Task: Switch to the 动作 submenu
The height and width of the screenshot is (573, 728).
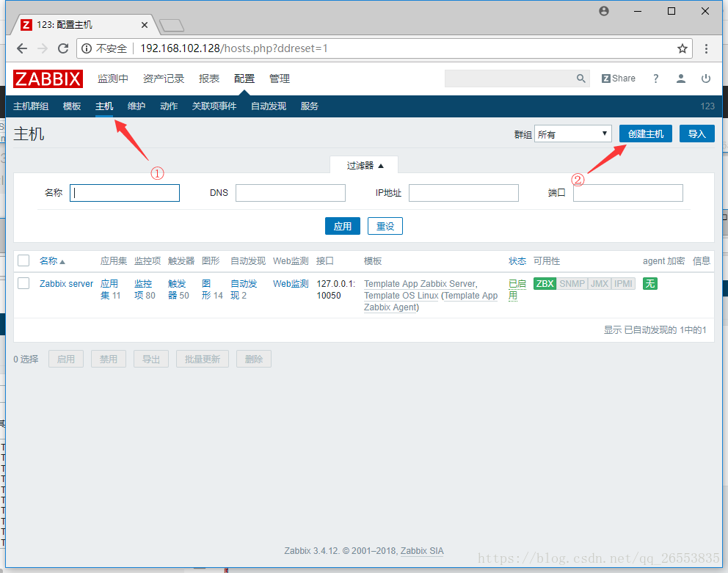Action: (169, 106)
